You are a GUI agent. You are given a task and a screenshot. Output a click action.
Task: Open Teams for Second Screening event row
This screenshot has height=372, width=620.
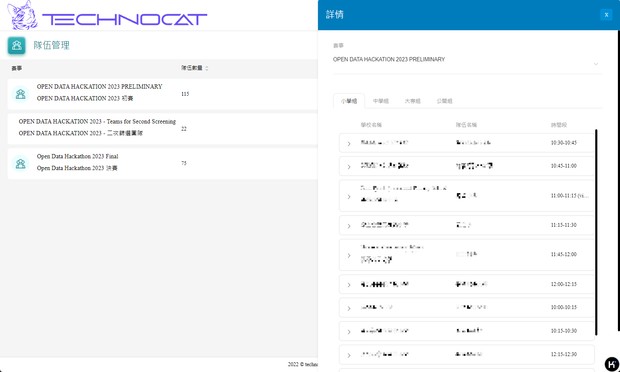coord(163,128)
